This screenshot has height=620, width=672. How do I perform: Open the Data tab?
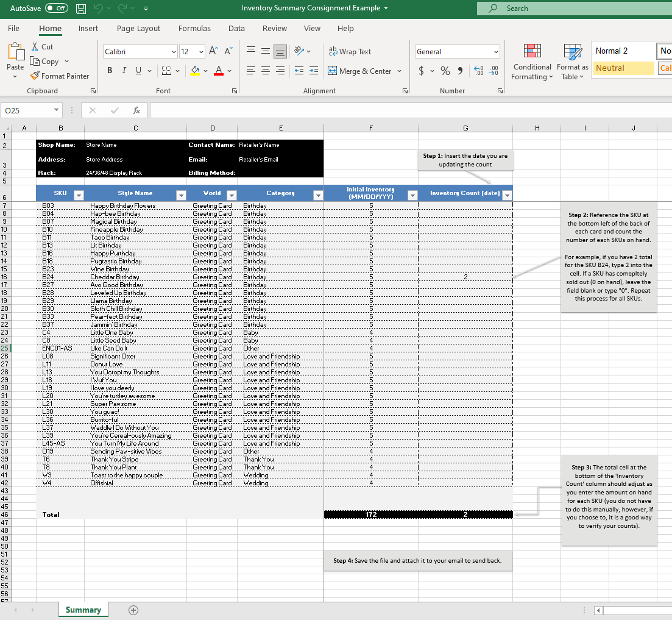[236, 28]
